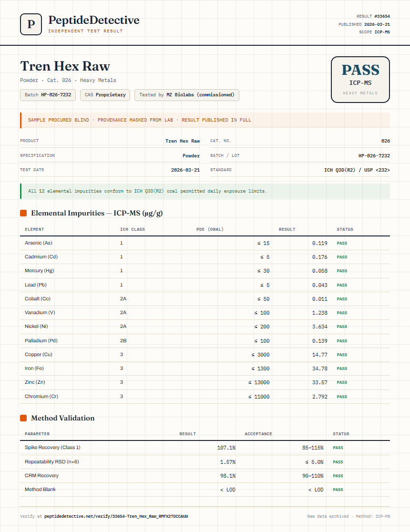Click the orange marker beside Elemental Impurities
The height and width of the screenshot is (532, 410).
tap(23, 213)
